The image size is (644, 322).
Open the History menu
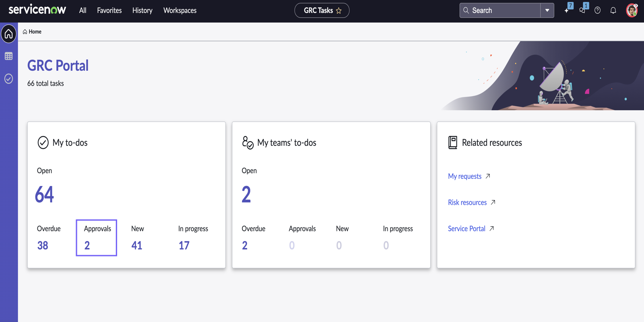pos(142,10)
